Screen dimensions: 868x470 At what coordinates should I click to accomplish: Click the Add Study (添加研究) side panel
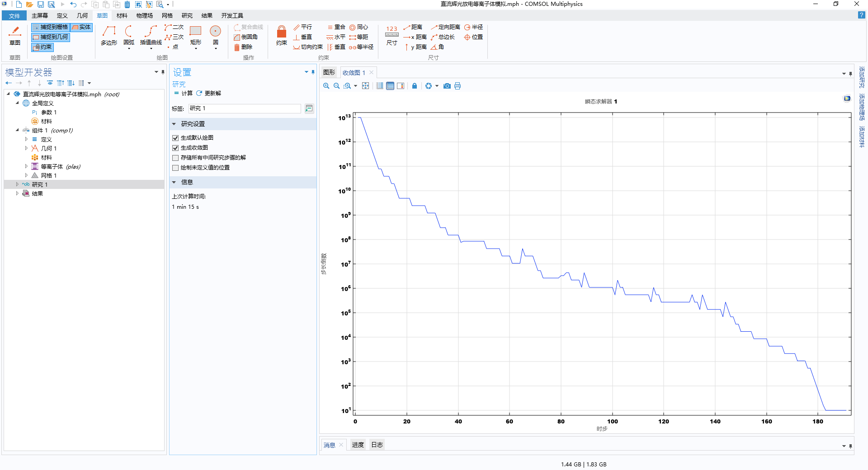tap(862, 77)
